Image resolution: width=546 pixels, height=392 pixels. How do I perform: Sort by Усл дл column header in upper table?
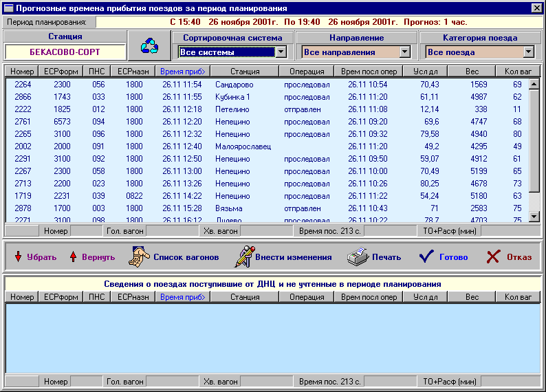click(x=425, y=72)
